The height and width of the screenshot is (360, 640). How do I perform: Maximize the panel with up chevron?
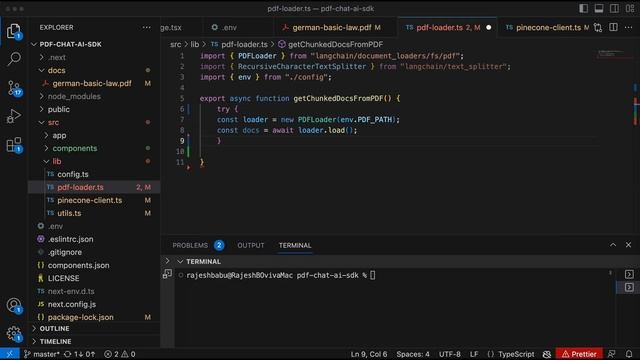point(613,245)
